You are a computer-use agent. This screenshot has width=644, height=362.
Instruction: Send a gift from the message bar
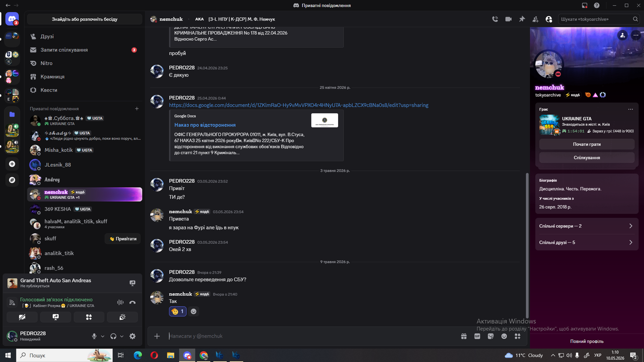464,336
